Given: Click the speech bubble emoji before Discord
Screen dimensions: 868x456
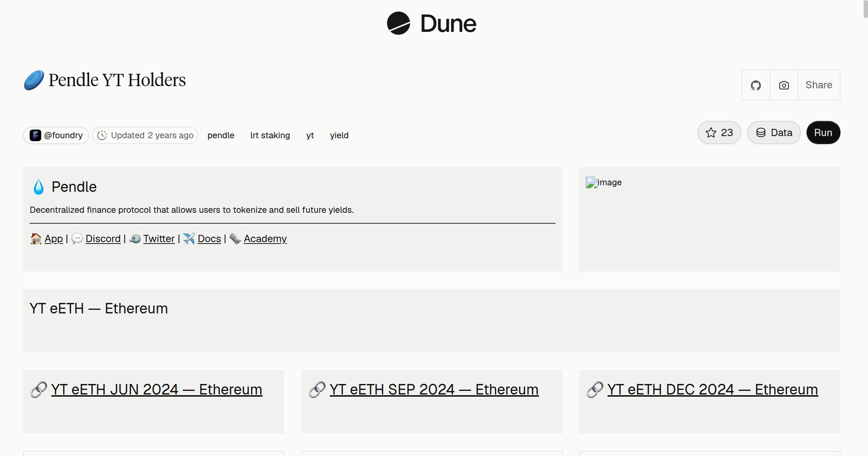Looking at the screenshot, I should click(x=77, y=239).
